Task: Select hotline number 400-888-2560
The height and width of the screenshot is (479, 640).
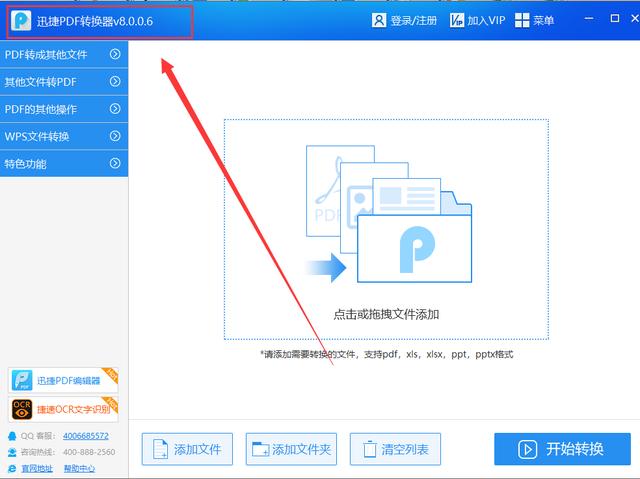Action: point(89,452)
